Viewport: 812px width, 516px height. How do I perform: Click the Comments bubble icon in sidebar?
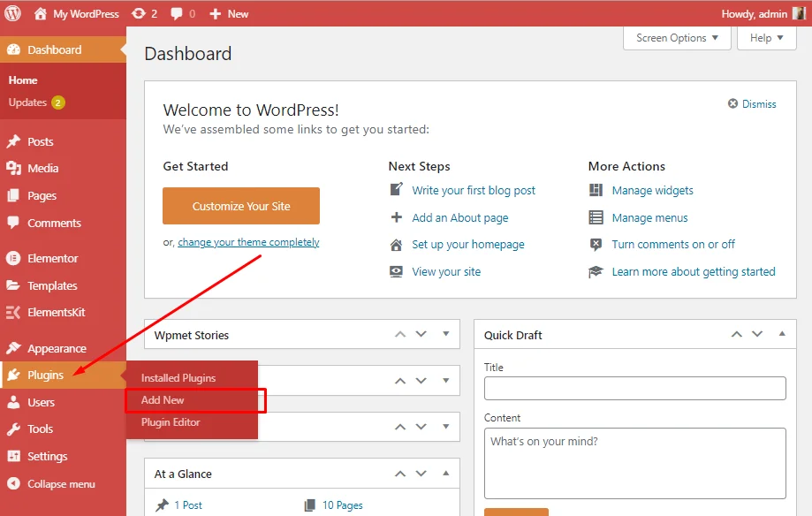(13, 223)
